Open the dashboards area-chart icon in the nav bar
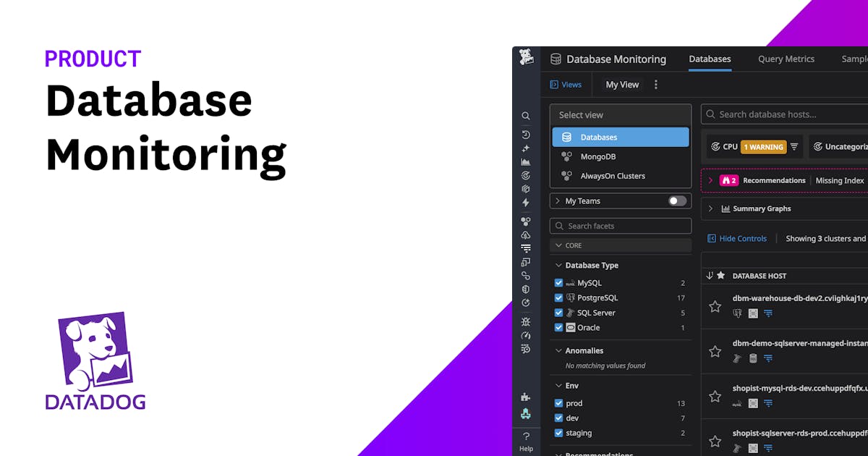Screen dimensions: 868x456 click(x=526, y=162)
